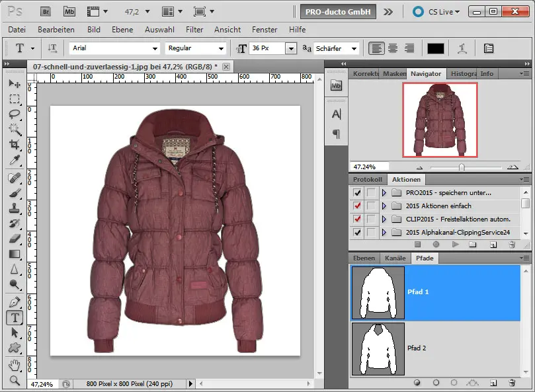Screen dimensions: 535x392
Task: Click the center text alignment icon
Action: [393, 48]
